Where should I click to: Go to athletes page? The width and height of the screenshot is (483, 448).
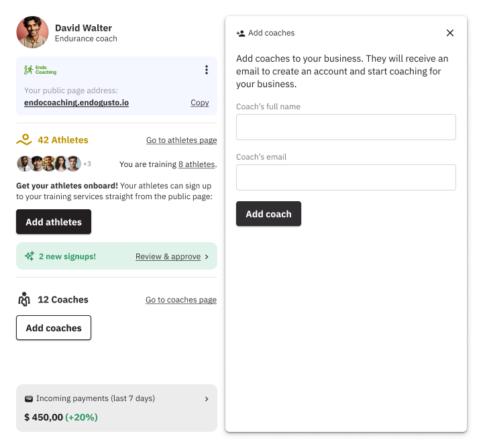(x=181, y=140)
